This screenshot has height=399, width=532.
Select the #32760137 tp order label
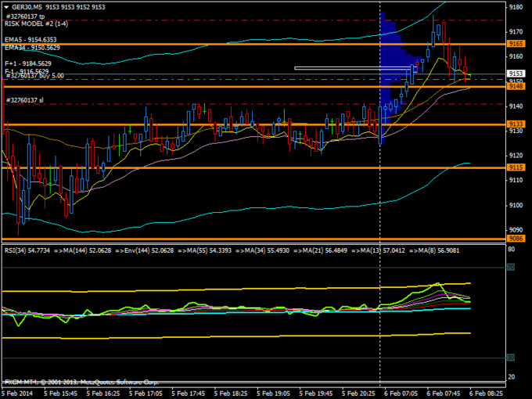(24, 16)
